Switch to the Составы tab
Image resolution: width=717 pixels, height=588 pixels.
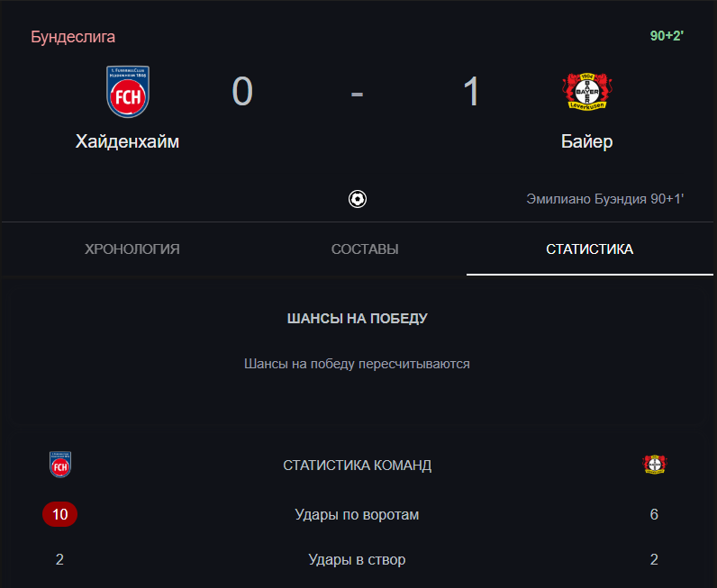pos(365,249)
